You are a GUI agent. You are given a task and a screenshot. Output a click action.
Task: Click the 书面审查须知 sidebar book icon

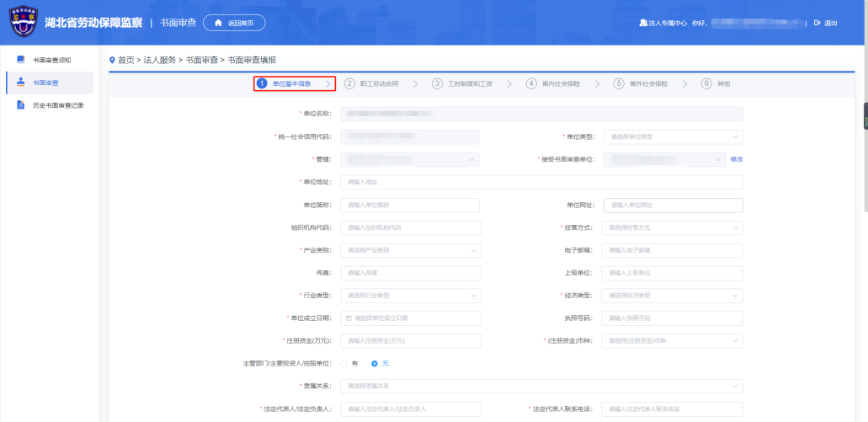21,60
